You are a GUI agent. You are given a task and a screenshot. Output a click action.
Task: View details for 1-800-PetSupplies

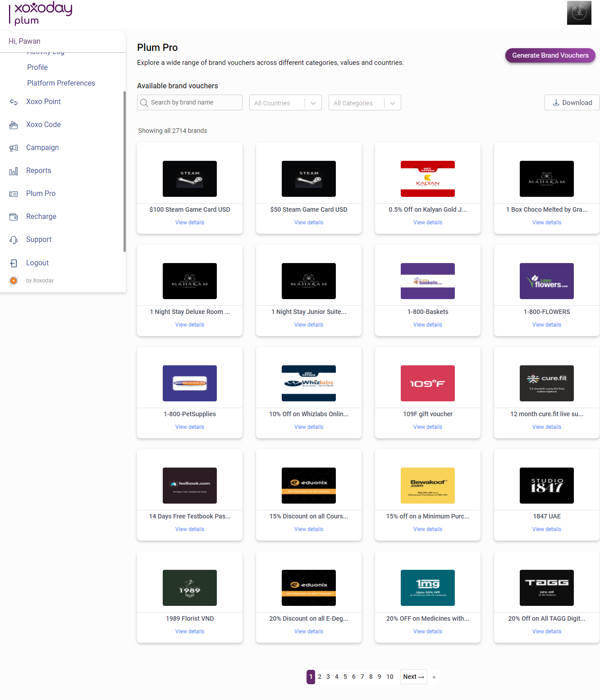[x=190, y=427]
